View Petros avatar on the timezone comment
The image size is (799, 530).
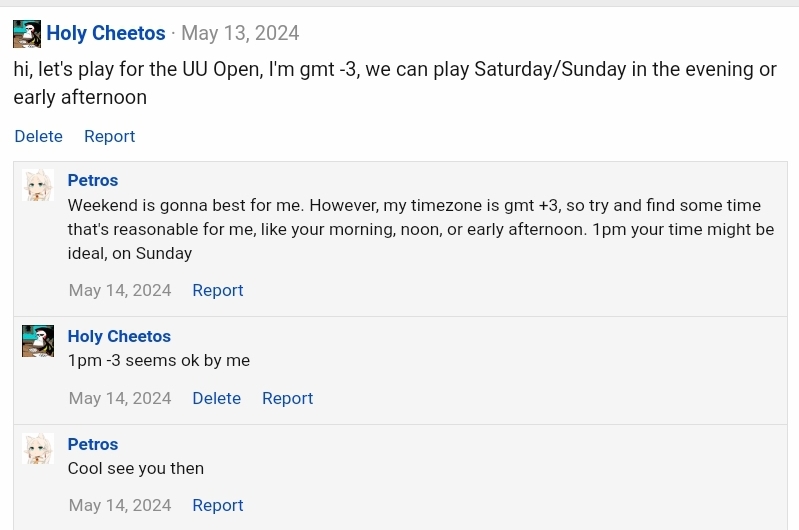click(38, 185)
